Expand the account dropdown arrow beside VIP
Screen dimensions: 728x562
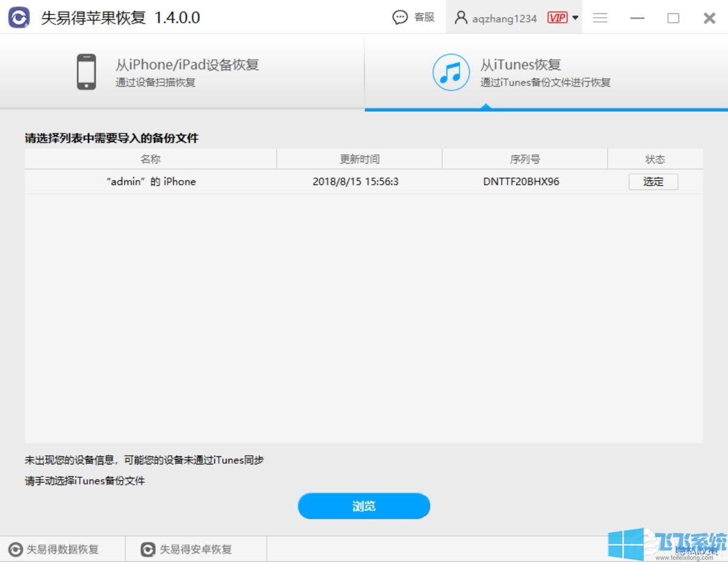click(574, 18)
